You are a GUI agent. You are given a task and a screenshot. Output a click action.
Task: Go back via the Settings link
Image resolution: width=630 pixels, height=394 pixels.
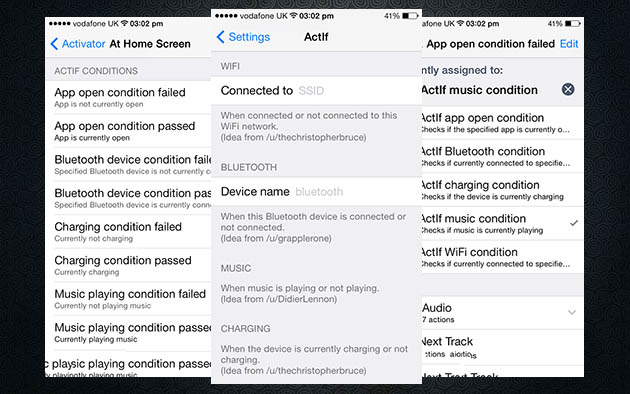point(249,37)
